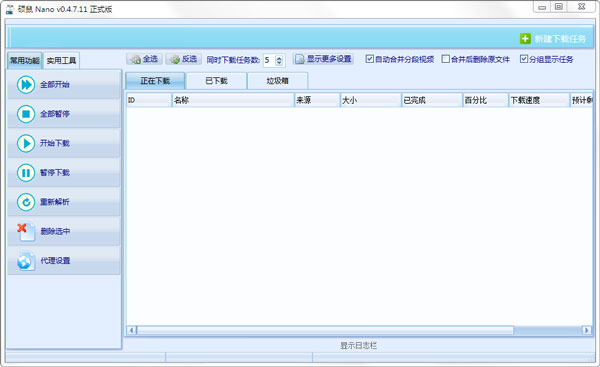Click the simultaneous download count field
The image size is (600, 367).
(269, 60)
